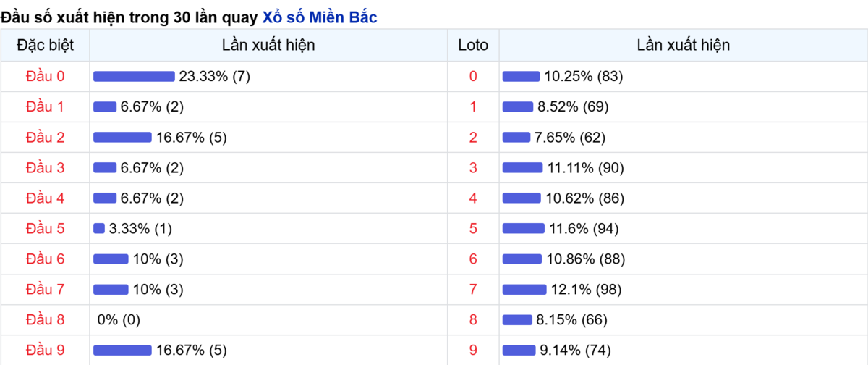The height and width of the screenshot is (365, 868).
Task: Open the Xổ số Miền Bắc link
Action: [319, 17]
